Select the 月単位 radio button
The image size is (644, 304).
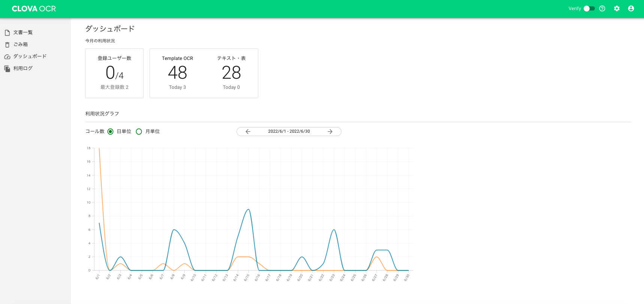pyautogui.click(x=139, y=132)
